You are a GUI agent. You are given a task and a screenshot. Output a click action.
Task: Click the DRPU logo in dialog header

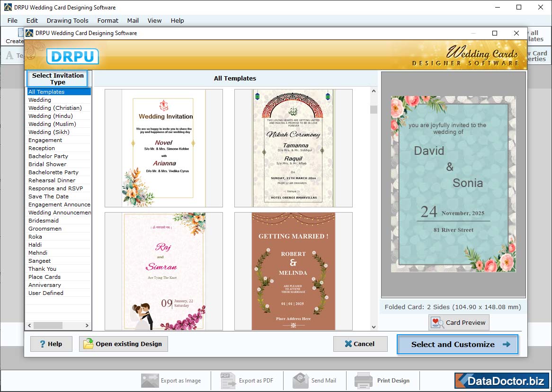(x=72, y=56)
